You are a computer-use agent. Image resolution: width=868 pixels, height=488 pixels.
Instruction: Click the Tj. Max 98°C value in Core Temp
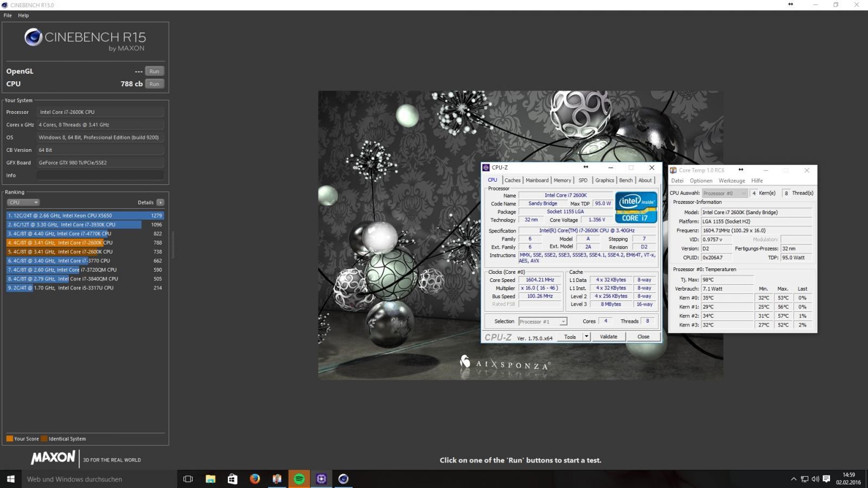pyautogui.click(x=727, y=280)
